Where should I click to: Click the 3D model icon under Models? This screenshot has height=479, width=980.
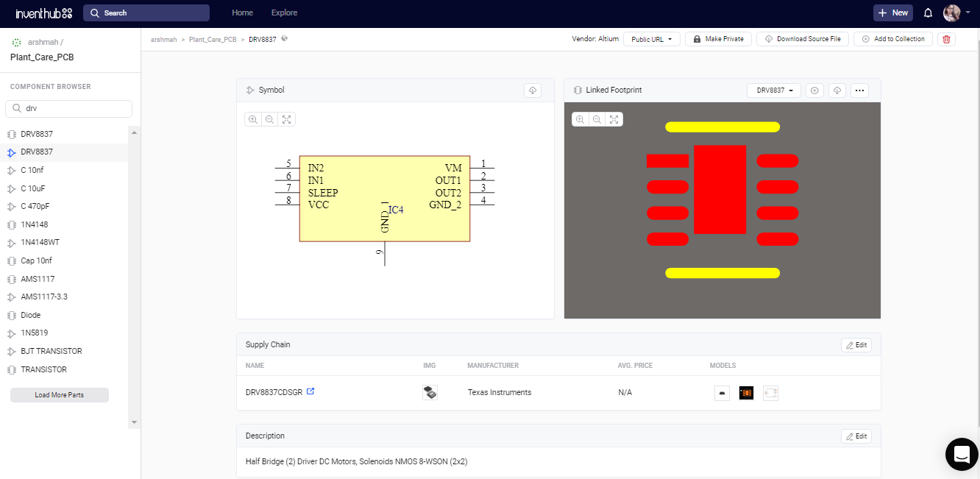tap(722, 393)
